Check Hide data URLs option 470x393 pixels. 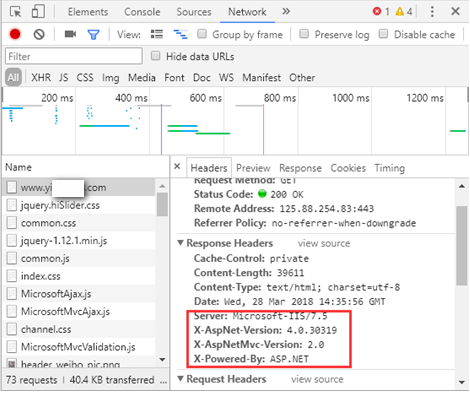pyautogui.click(x=155, y=56)
